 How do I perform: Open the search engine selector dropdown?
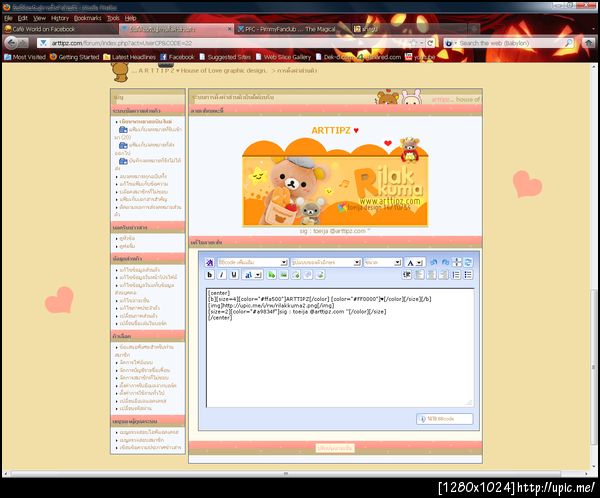(450, 43)
